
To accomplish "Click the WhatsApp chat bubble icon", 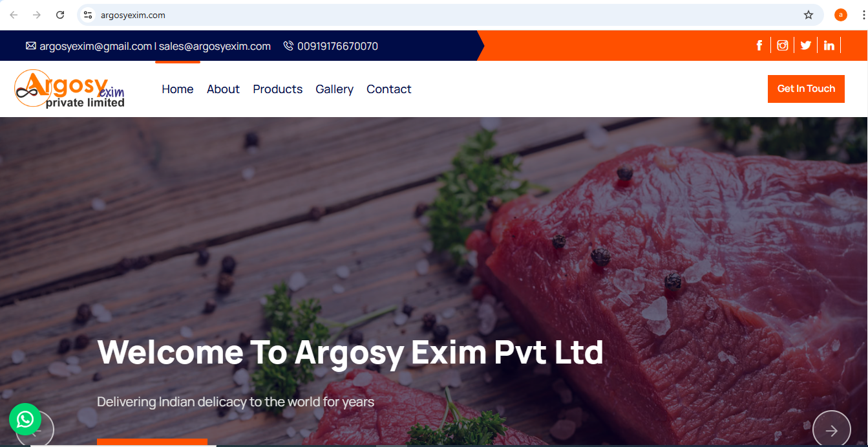I will [x=25, y=419].
